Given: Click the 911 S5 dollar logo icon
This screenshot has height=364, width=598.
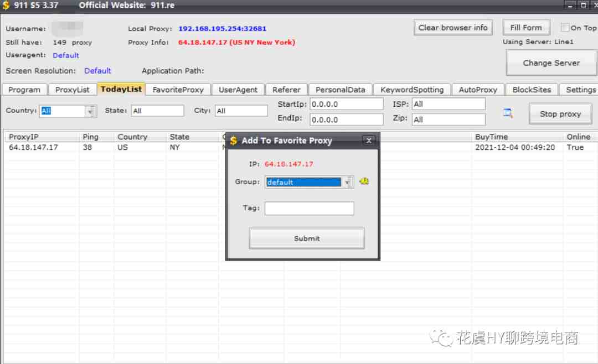Looking at the screenshot, I should [x=6, y=6].
